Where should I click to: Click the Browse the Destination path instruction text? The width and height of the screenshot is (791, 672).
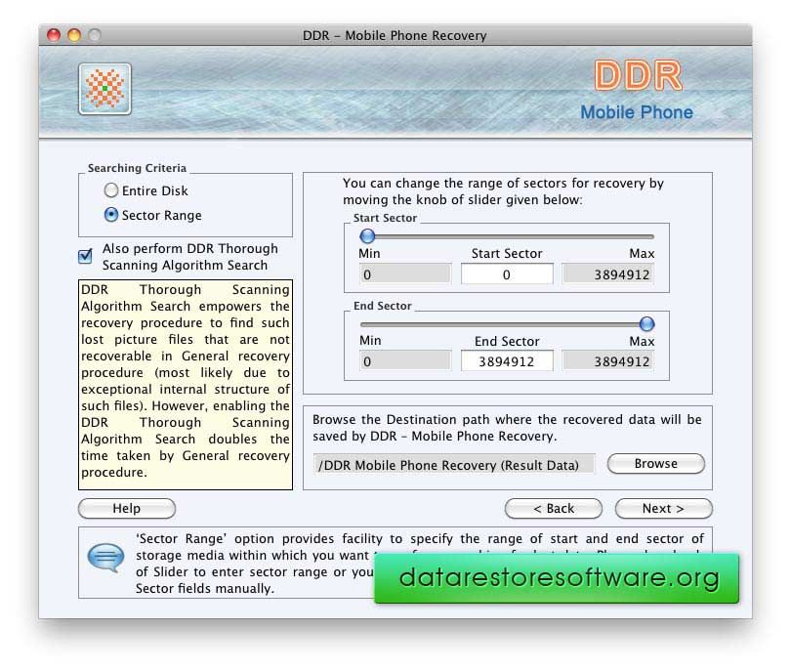[x=507, y=428]
